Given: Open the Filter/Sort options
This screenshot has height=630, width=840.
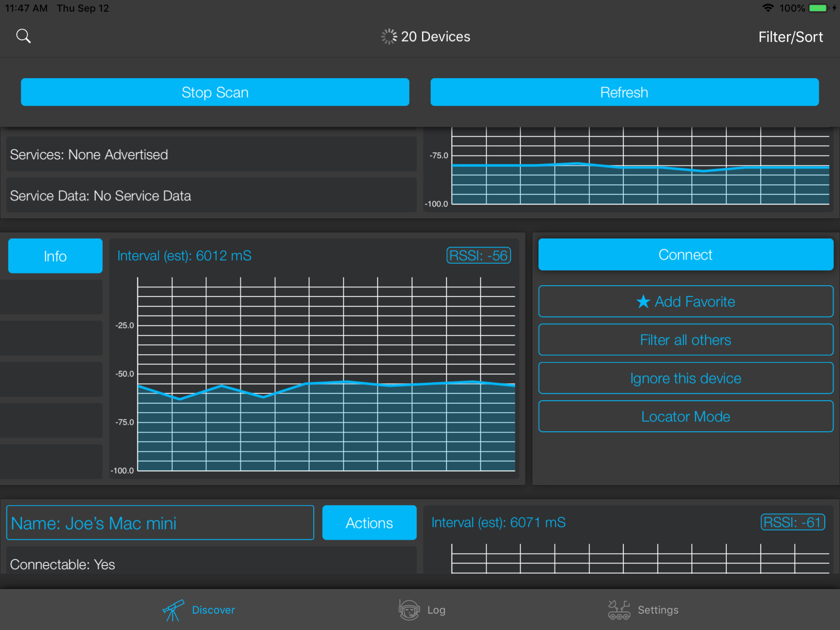Looking at the screenshot, I should point(790,37).
